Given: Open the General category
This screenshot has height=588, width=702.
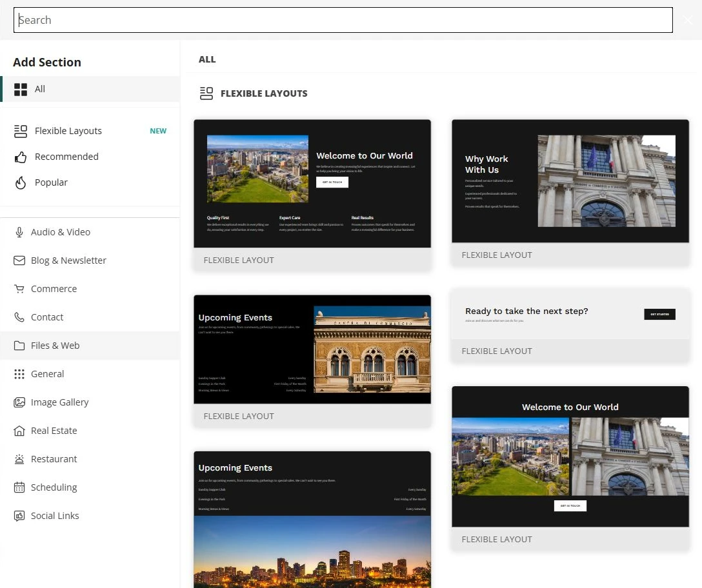Looking at the screenshot, I should tap(90, 374).
